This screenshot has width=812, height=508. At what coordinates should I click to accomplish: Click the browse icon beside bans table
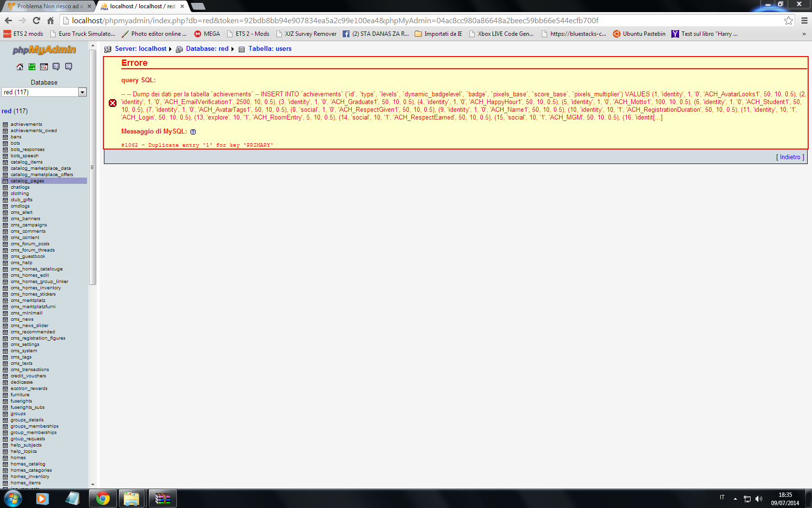tap(5, 137)
